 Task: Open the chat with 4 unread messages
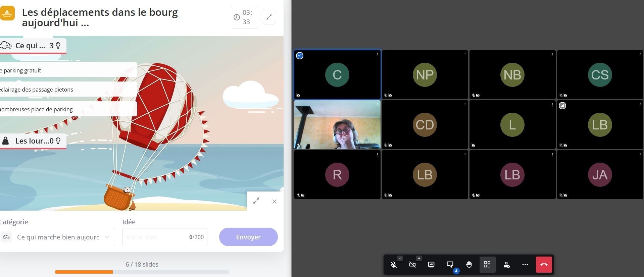450,265
